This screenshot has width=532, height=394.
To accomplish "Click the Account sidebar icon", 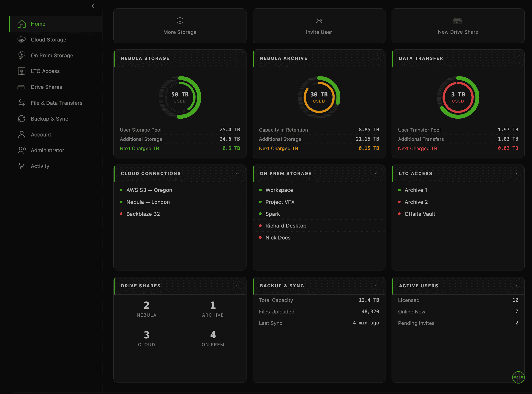I will 22,135.
